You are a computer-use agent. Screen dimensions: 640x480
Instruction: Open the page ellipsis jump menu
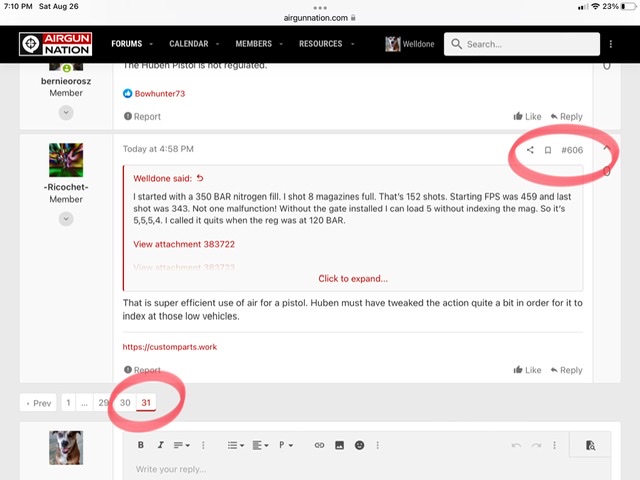coord(84,402)
